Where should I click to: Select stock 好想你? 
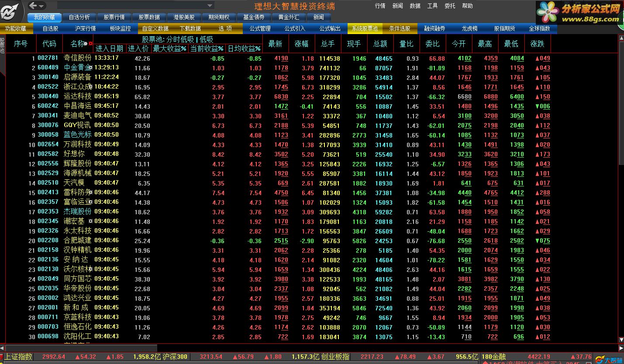pos(74,154)
